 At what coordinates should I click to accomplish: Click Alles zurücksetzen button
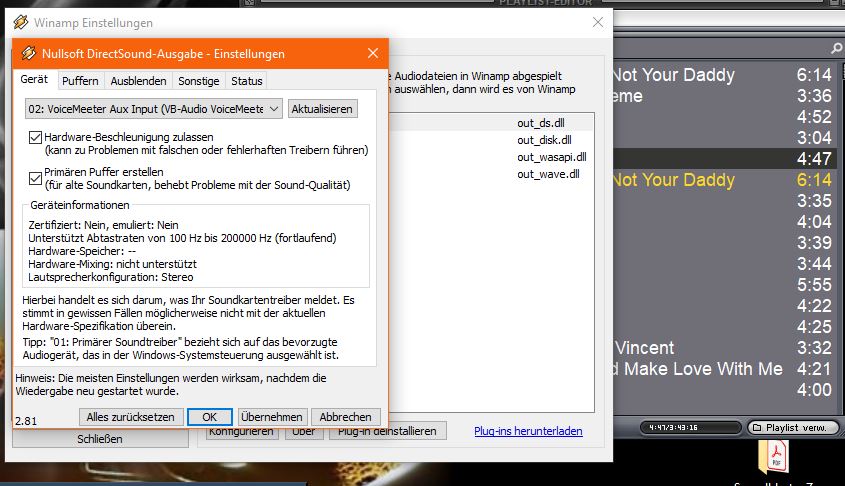tap(130, 416)
